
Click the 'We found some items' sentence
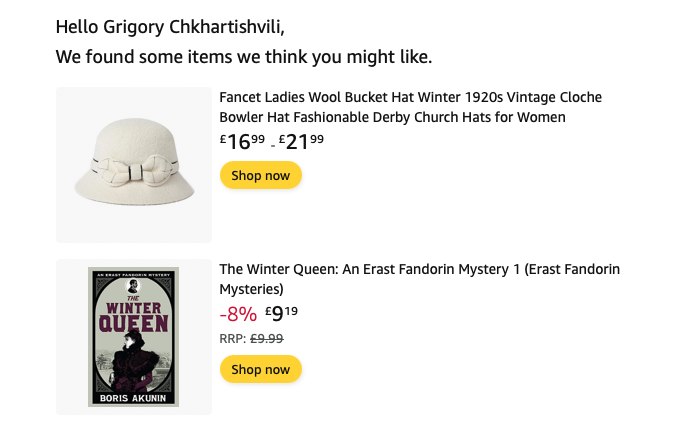pos(244,57)
